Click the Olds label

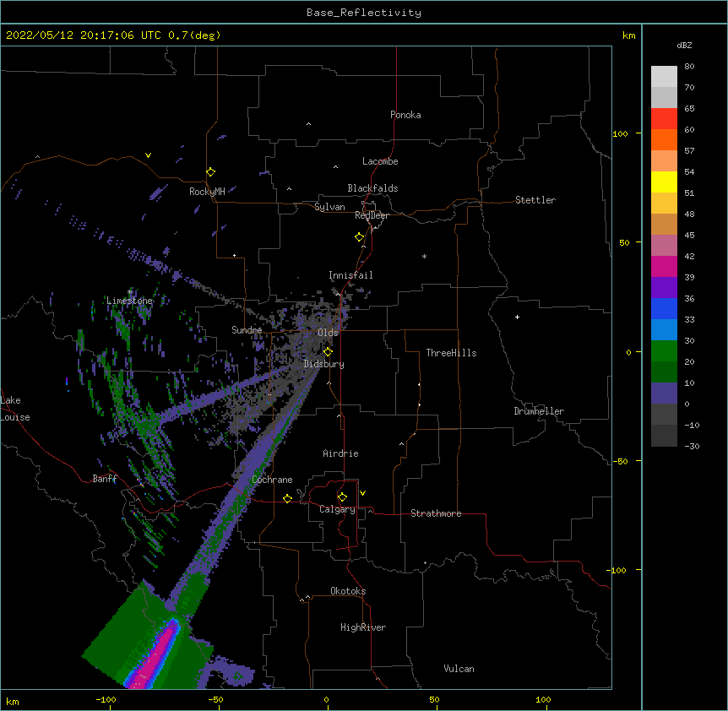pyautogui.click(x=328, y=333)
